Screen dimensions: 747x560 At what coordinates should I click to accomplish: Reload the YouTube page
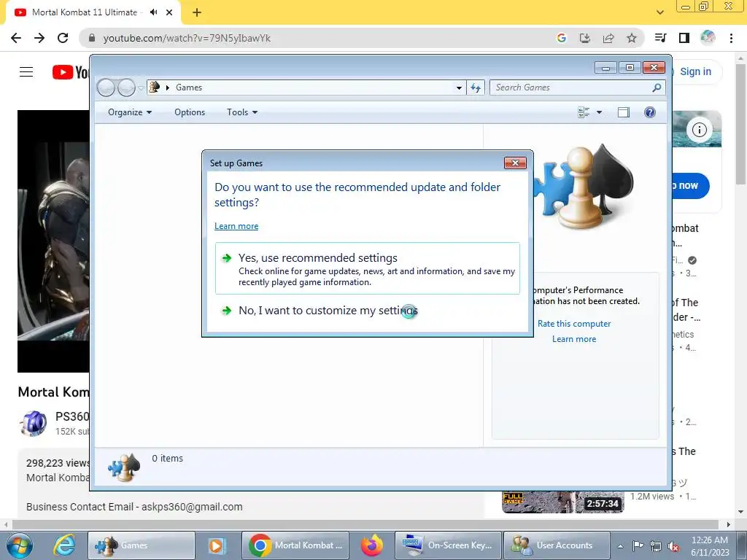click(63, 38)
